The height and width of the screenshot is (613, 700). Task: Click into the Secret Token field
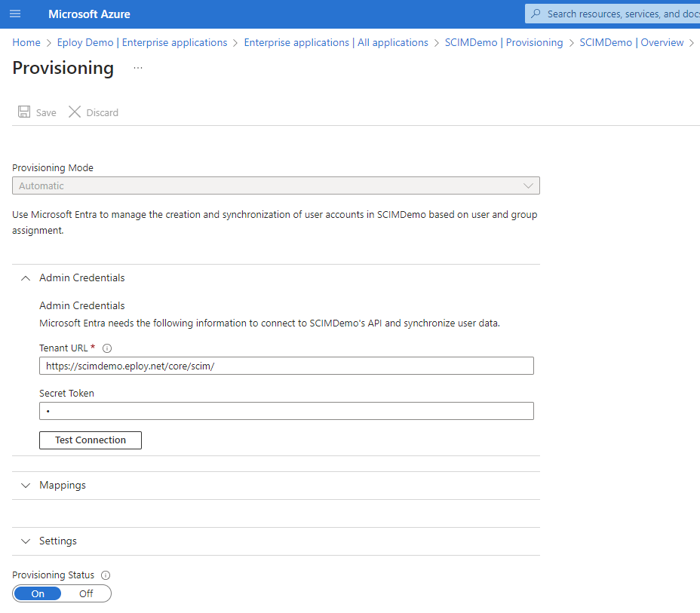[x=287, y=411]
